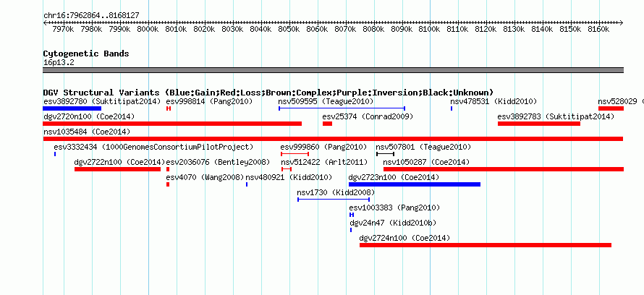This screenshot has height=295, width=644.
Task: Open dgv2723n100 (Coe2014) label
Action: [x=394, y=177]
